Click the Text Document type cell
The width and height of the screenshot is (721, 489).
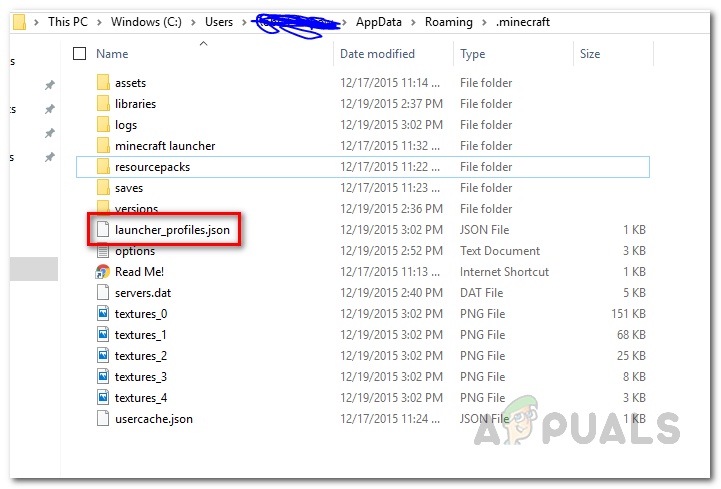pos(500,251)
